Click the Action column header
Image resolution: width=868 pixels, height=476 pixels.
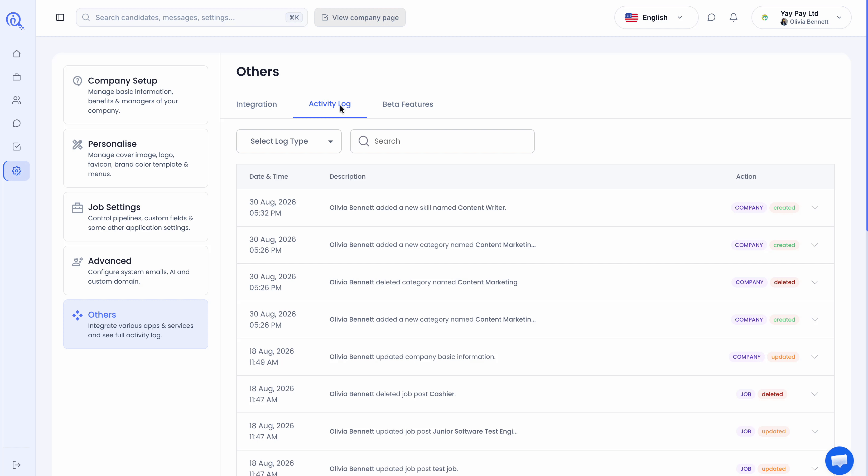point(746,177)
